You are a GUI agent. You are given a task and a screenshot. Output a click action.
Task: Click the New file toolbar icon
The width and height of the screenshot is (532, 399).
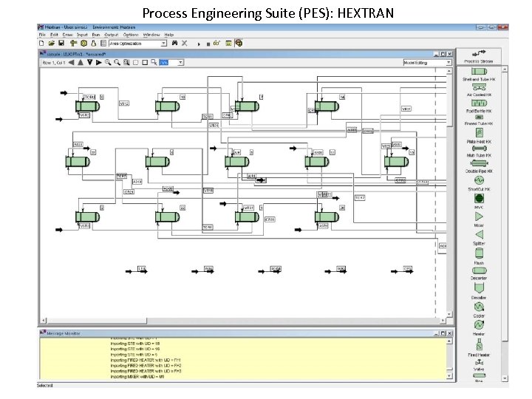[41, 43]
